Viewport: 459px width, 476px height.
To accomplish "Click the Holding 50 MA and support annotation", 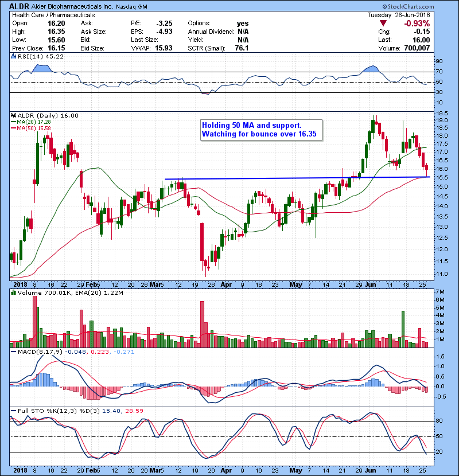I will [261, 130].
